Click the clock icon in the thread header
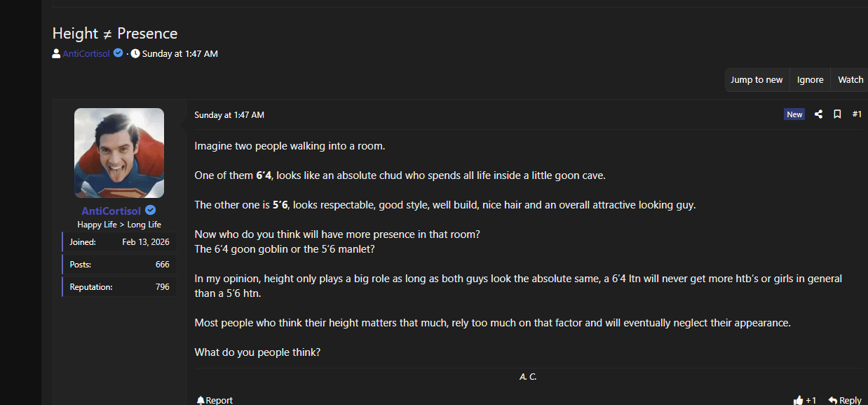Screen dimensions: 868x405 (x=135, y=53)
